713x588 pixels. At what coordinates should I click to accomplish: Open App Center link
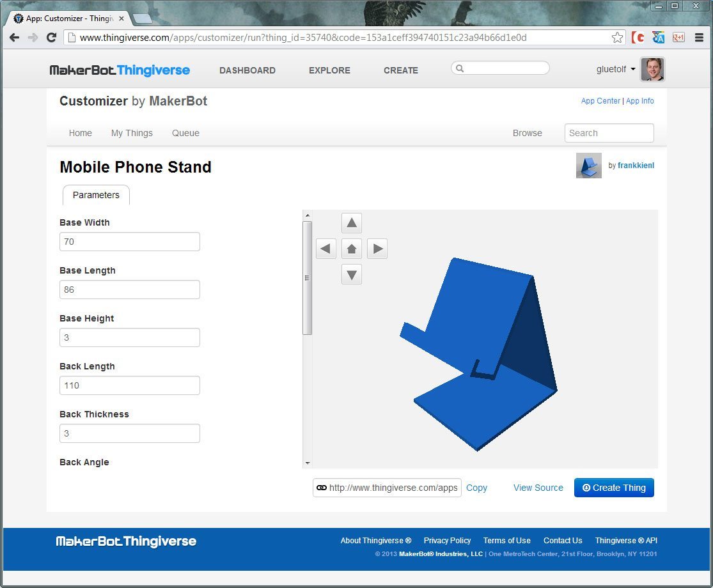[x=600, y=101]
